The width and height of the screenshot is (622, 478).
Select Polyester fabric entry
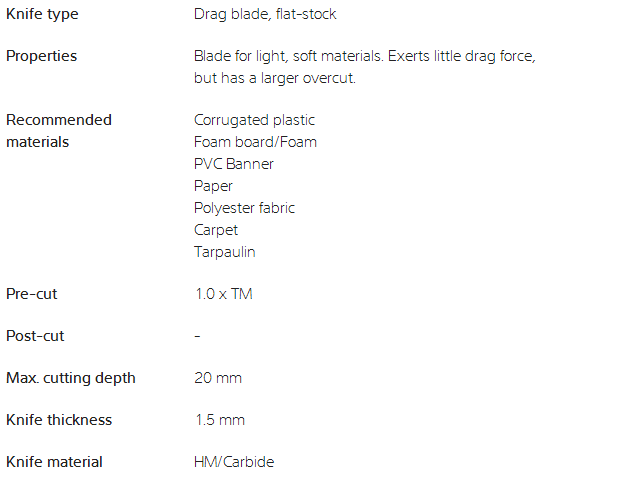(244, 208)
